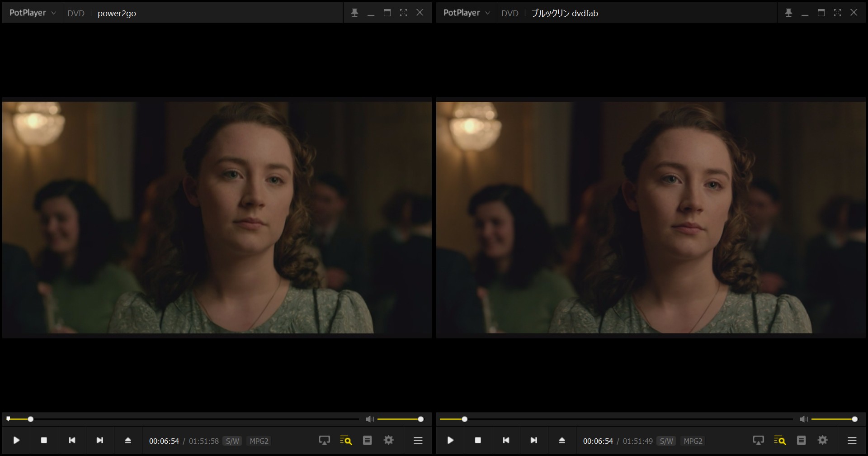This screenshot has height=456, width=868.
Task: Skip to next chapter in right player
Action: coord(534,440)
